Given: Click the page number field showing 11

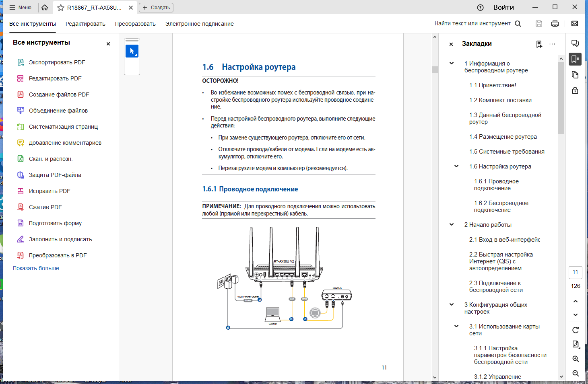Looking at the screenshot, I should click(x=576, y=272).
